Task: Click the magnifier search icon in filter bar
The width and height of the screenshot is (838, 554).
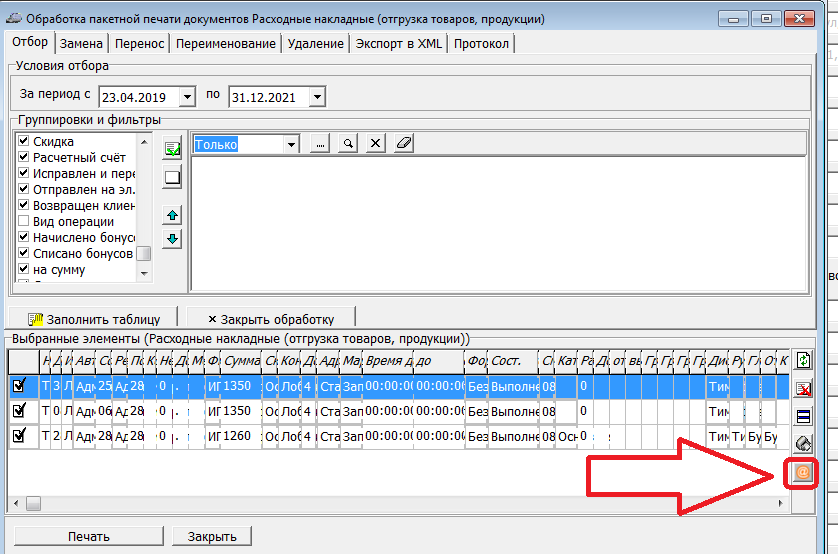Action: pos(348,144)
